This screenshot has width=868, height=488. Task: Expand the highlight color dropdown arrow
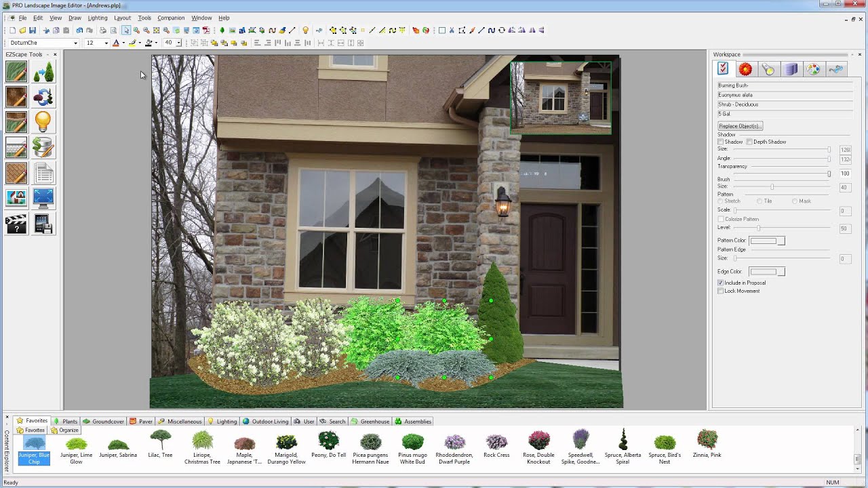139,43
